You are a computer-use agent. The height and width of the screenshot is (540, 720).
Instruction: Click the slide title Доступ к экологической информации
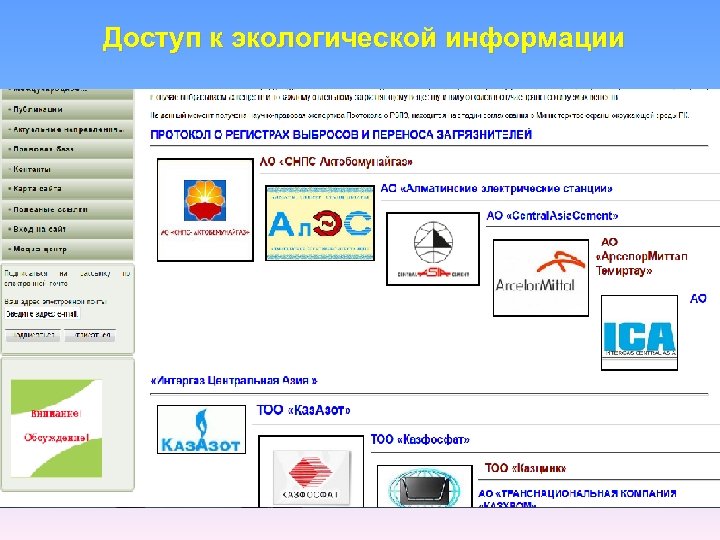point(363,38)
